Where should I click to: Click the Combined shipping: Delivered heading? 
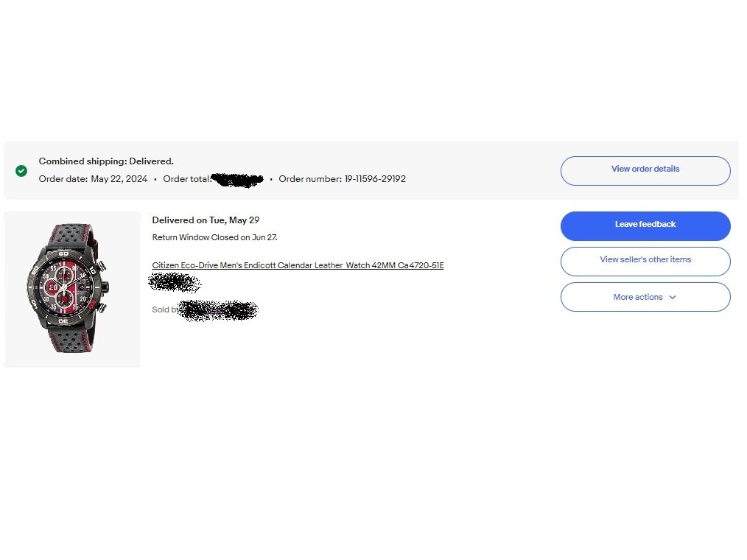pyautogui.click(x=106, y=161)
